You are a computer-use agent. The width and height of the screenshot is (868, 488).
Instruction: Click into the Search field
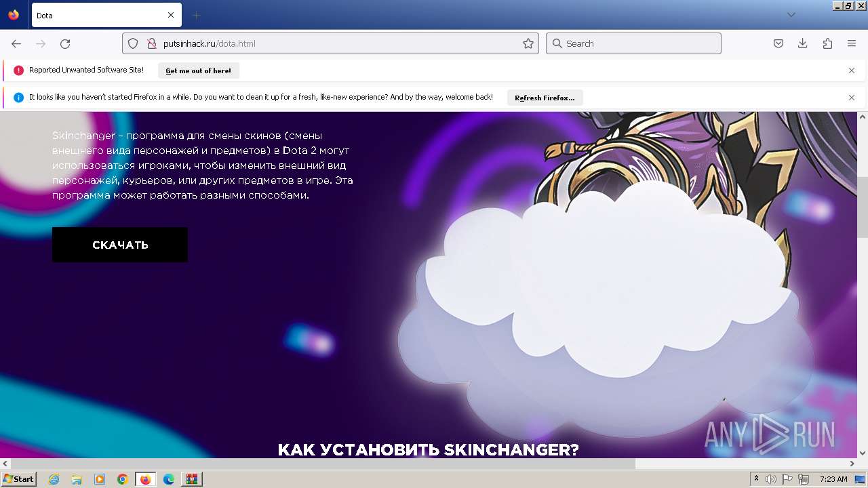[x=633, y=43]
